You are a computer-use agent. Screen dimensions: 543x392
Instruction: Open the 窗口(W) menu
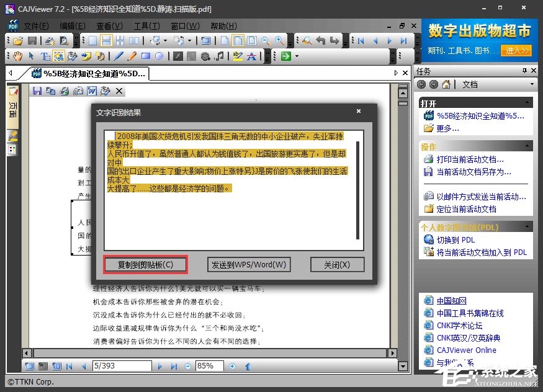coord(186,26)
